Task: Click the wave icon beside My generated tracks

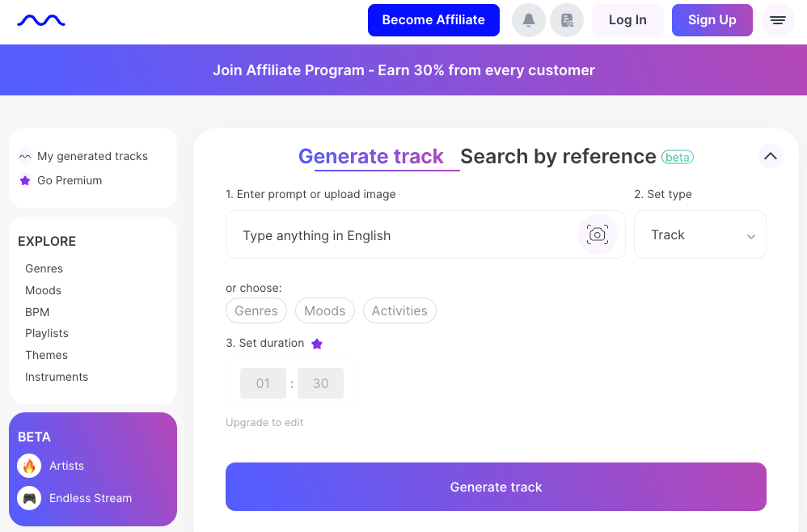Action: point(25,156)
